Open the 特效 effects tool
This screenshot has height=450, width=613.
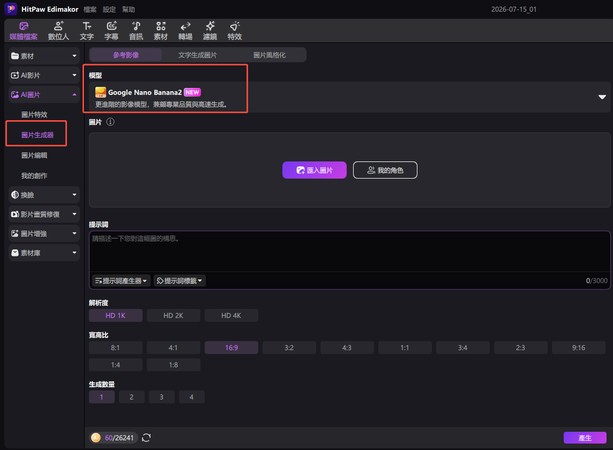(235, 31)
